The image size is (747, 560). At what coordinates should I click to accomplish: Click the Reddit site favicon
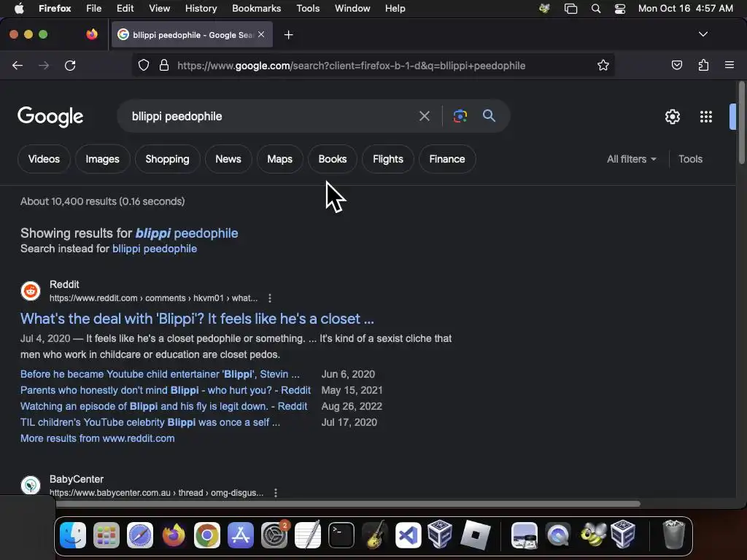pos(31,290)
